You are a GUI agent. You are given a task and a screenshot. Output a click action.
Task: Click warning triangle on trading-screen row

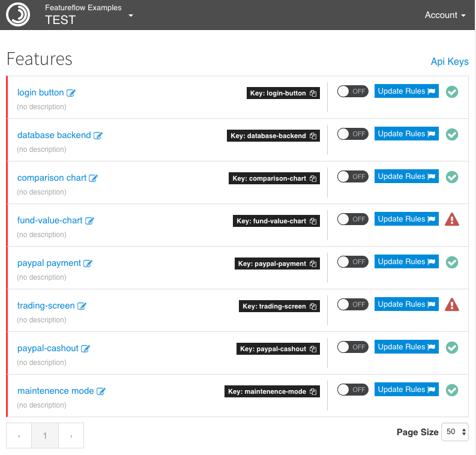452,305
